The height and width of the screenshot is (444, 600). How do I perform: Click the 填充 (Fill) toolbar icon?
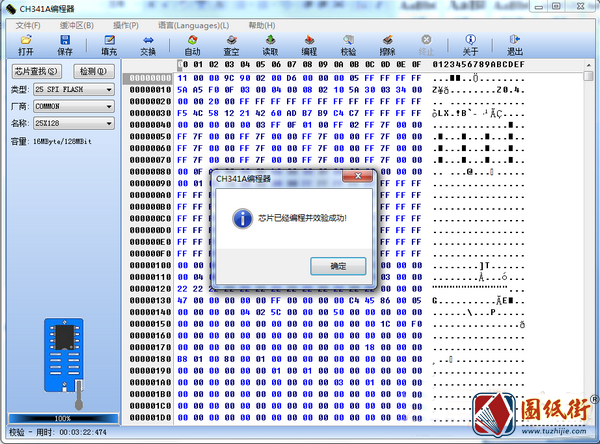click(109, 44)
